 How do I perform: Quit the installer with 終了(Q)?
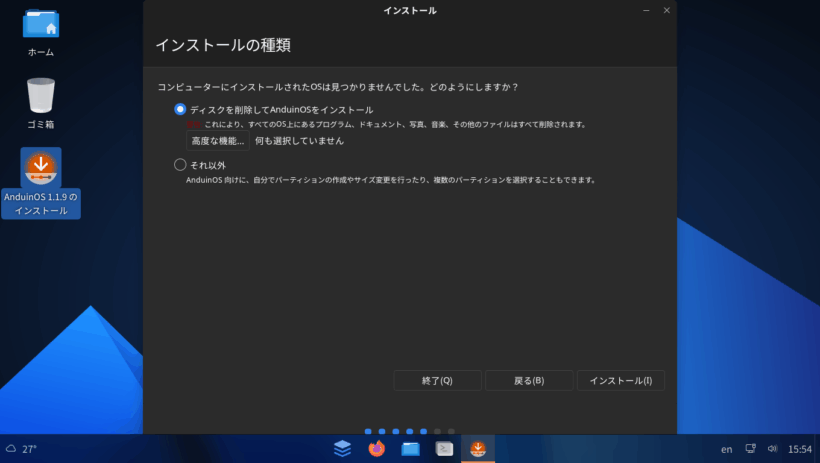(437, 381)
